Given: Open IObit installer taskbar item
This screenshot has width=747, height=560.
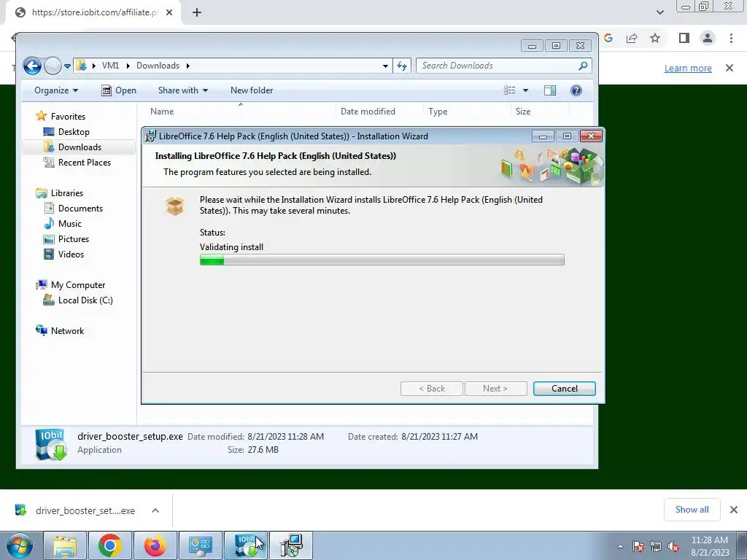Looking at the screenshot, I should click(x=246, y=545).
